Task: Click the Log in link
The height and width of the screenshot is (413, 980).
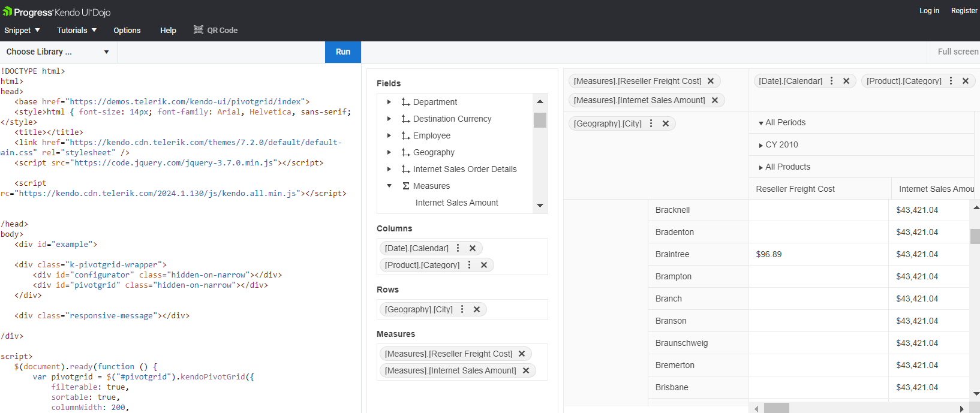Action: pyautogui.click(x=929, y=11)
